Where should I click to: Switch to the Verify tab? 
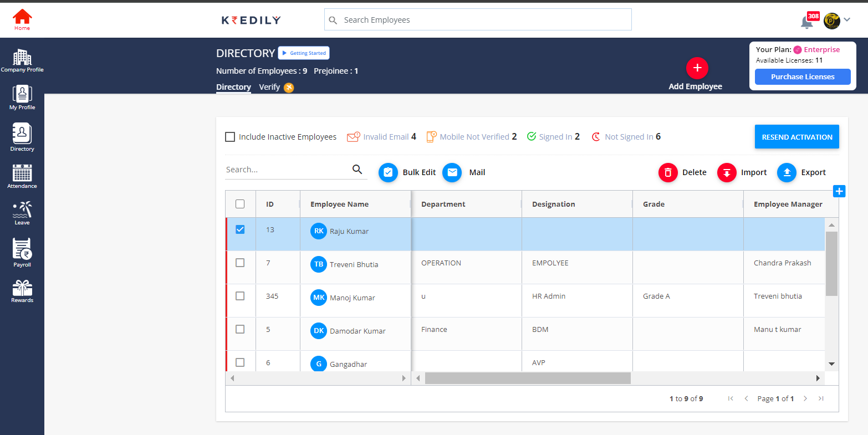[x=269, y=87]
